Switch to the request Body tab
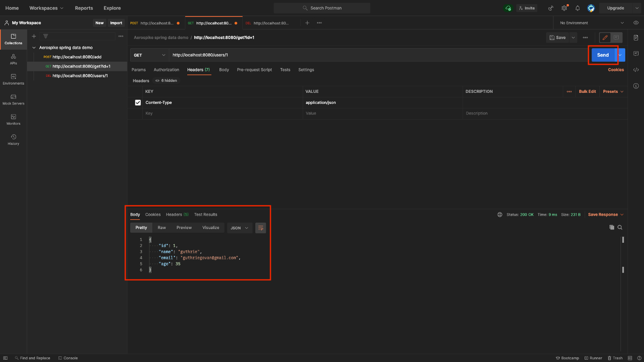This screenshot has height=362, width=644. pyautogui.click(x=224, y=70)
